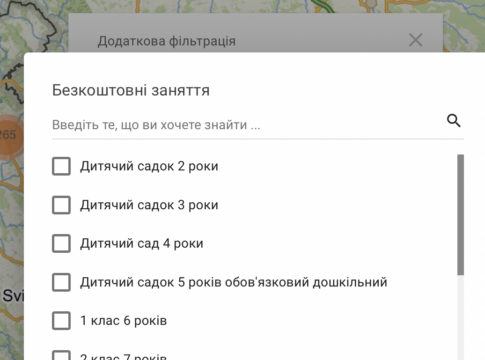
Task: Check the Дитячий садок 2 роки checkbox
Action: pyautogui.click(x=61, y=166)
